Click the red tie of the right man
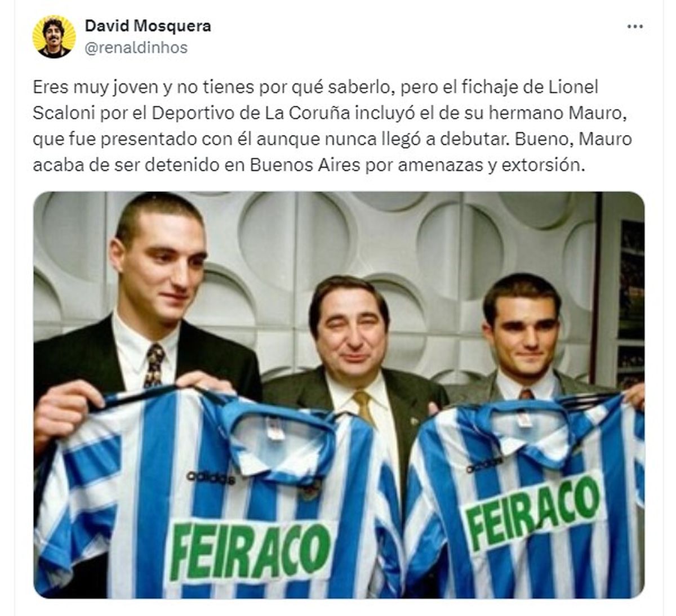The height and width of the screenshot is (616, 676). pyautogui.click(x=526, y=394)
